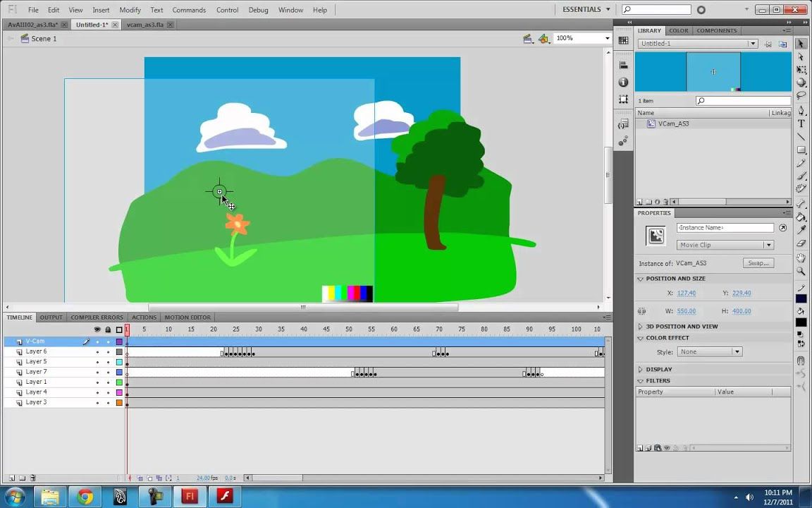Select the Paint Bucket tool
812x508 pixels.
click(x=801, y=217)
